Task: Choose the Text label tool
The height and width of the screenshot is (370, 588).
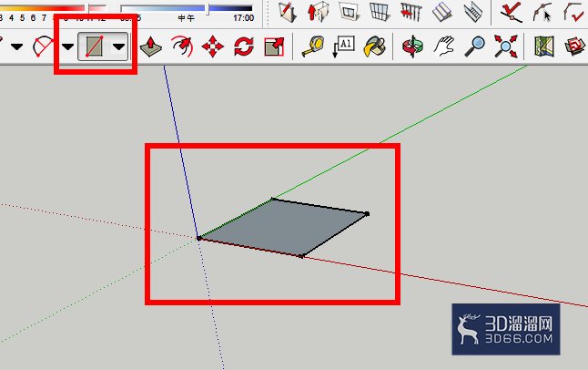Action: click(x=343, y=46)
